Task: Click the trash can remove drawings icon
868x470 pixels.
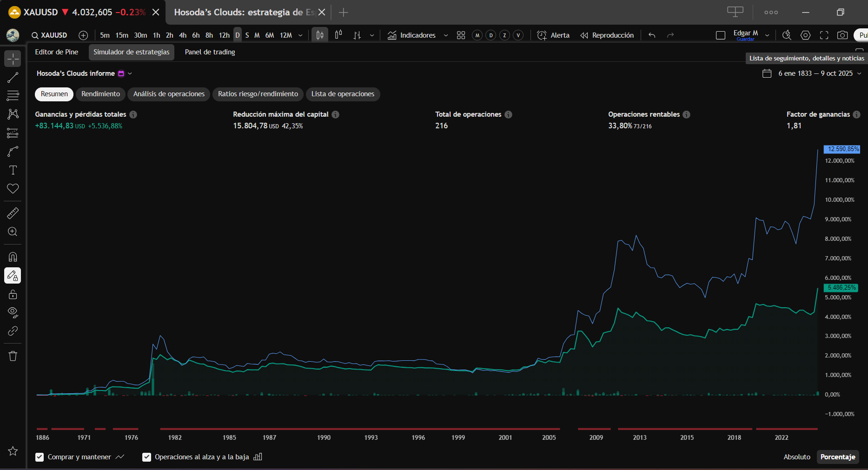Action: [13, 356]
